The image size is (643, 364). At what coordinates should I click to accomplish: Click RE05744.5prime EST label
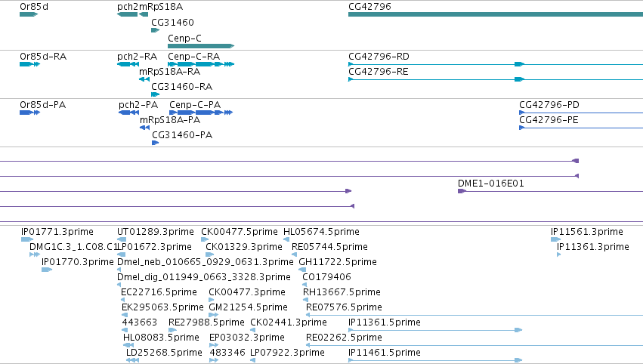point(329,247)
